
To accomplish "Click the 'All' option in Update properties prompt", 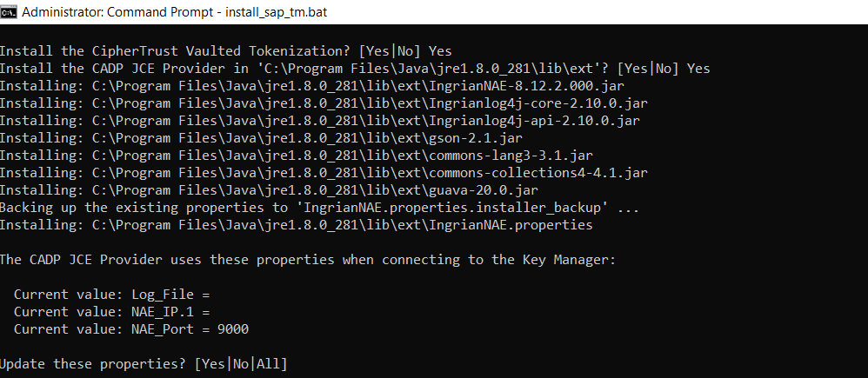I will [267, 363].
